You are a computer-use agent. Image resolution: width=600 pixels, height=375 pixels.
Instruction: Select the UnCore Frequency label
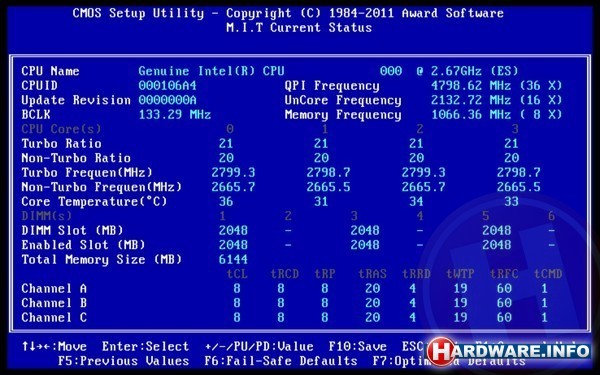coord(343,100)
